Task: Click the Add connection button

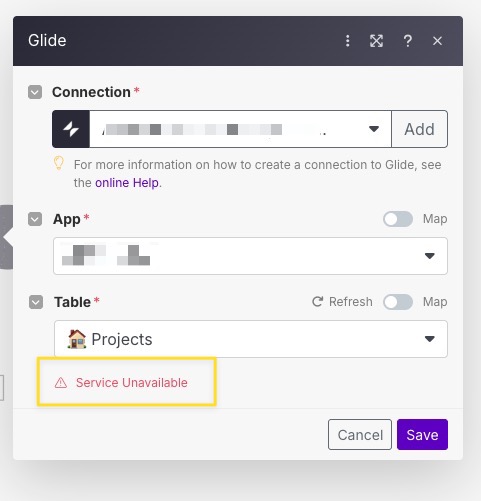Action: tap(419, 129)
